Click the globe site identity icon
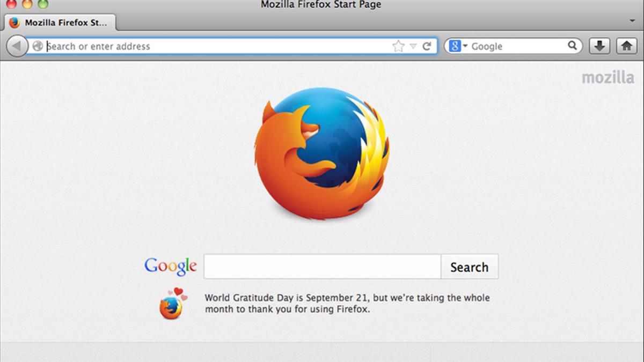The width and height of the screenshot is (644, 362). 38,46
